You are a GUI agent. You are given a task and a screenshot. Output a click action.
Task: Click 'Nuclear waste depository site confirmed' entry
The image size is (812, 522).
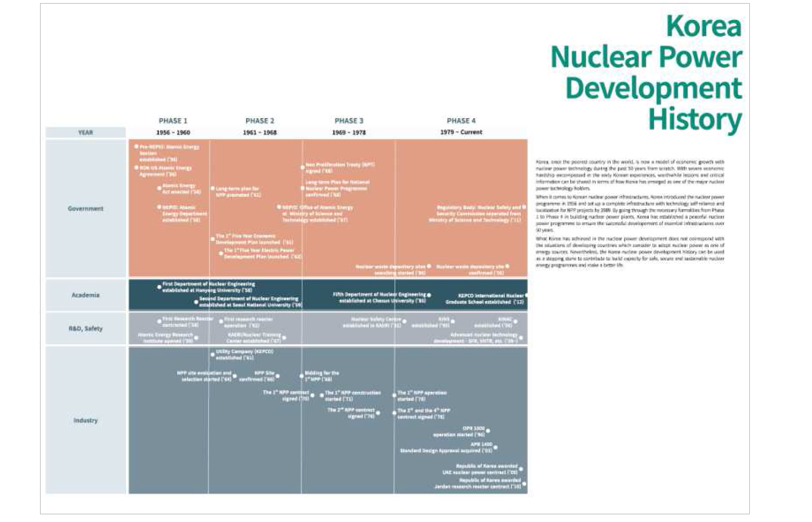tap(472, 270)
